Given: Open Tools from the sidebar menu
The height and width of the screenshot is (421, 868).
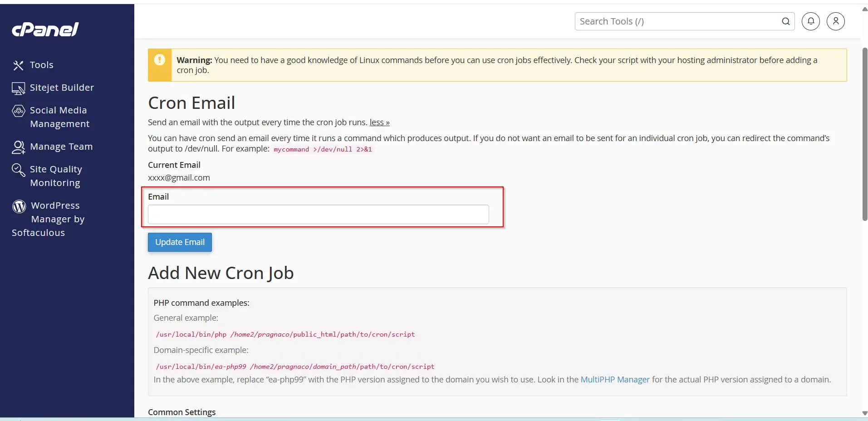Looking at the screenshot, I should point(42,65).
